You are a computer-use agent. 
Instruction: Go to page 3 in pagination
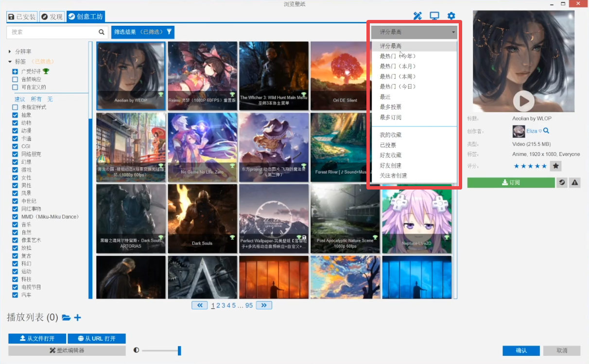[224, 306]
